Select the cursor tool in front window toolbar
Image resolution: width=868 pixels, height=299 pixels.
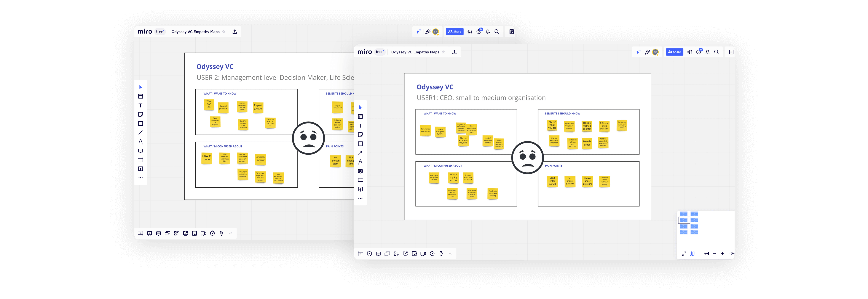[x=360, y=108]
